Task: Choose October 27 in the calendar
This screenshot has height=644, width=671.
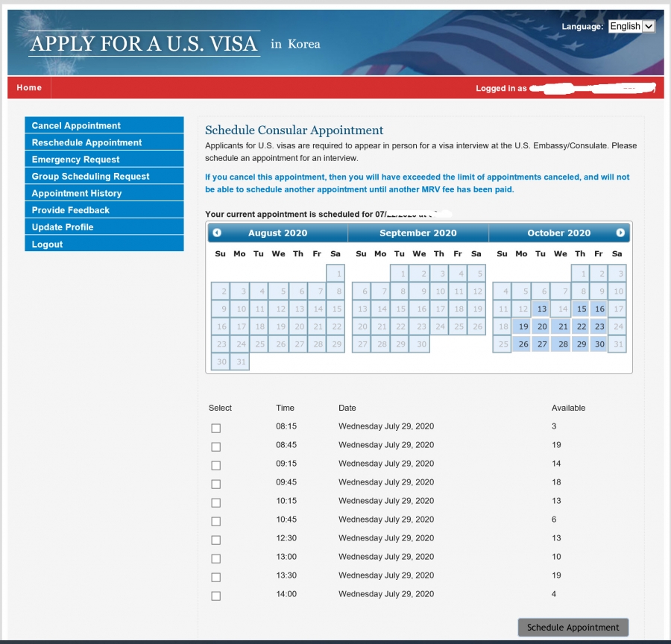Action: pos(541,344)
